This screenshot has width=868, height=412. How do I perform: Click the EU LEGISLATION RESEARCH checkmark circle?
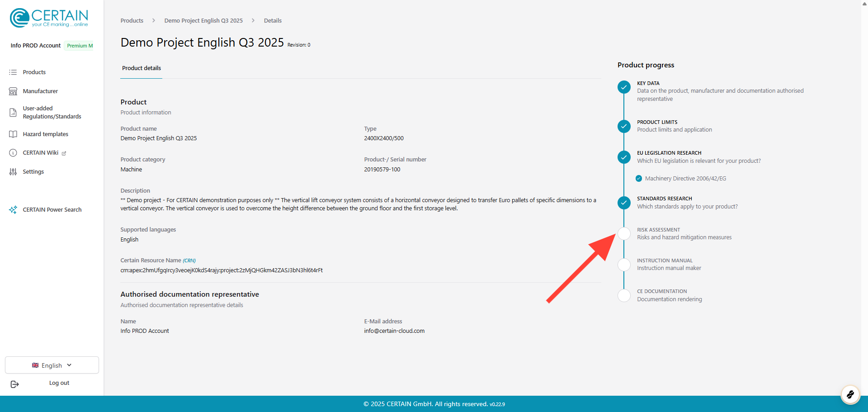pos(624,157)
